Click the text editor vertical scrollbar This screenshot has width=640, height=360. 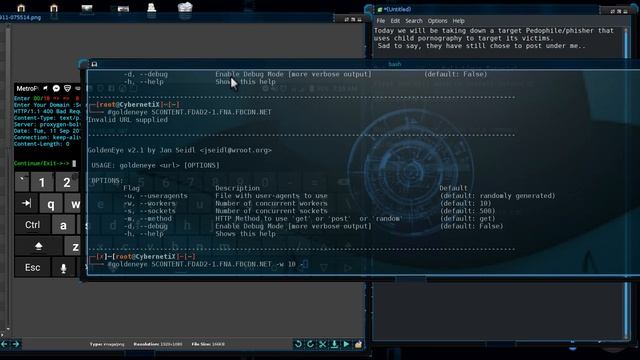(x=626, y=183)
